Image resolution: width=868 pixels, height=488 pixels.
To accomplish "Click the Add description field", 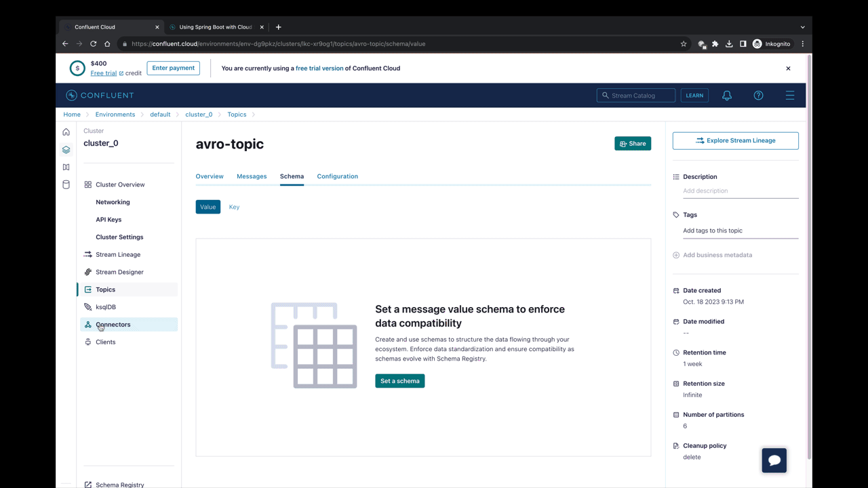I will tap(740, 191).
